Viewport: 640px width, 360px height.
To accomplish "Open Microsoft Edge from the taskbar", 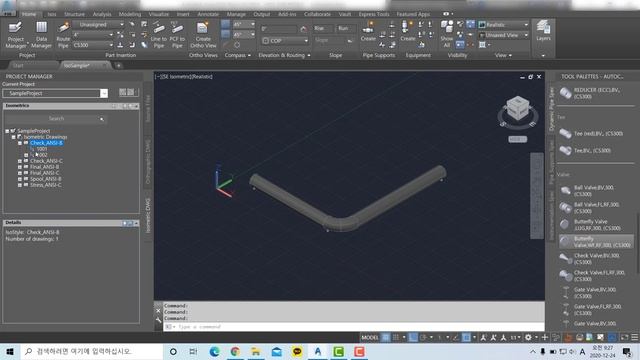I will tap(214, 351).
